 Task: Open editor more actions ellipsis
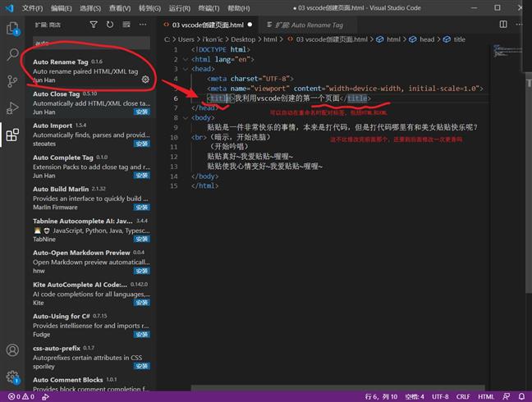tap(519, 25)
